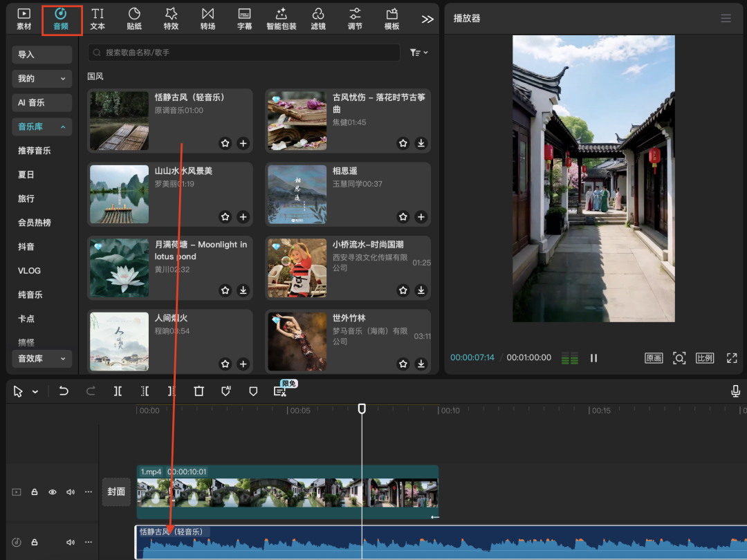The width and height of the screenshot is (747, 560).
Task: Expand the 我的 dropdown in sidebar
Action: click(x=42, y=79)
